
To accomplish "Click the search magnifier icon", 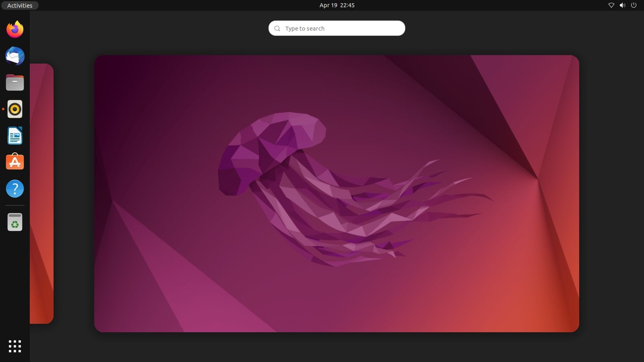I will (277, 28).
